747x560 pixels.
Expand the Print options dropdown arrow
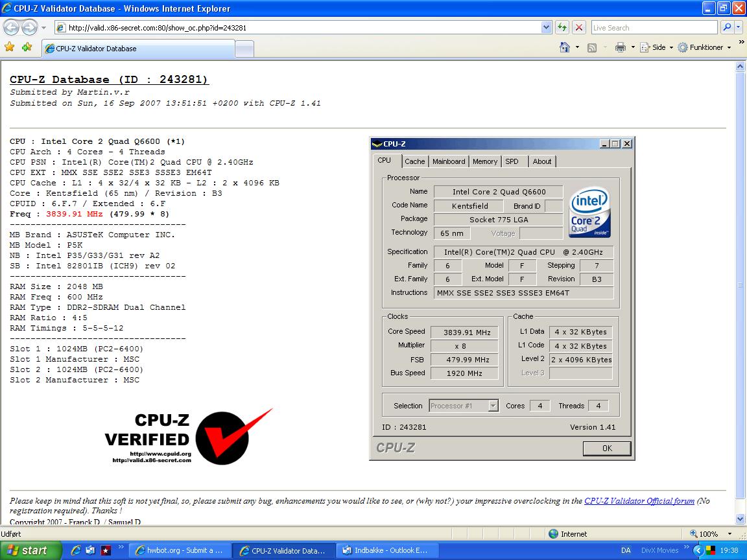(633, 47)
